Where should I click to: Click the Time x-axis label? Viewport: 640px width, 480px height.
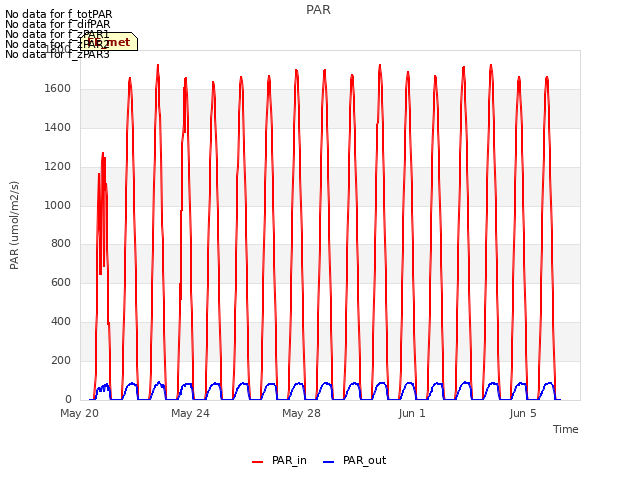click(x=566, y=429)
